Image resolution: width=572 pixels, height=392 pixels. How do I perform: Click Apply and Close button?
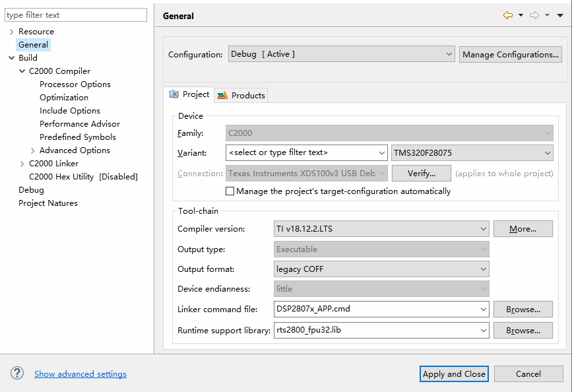(x=454, y=374)
